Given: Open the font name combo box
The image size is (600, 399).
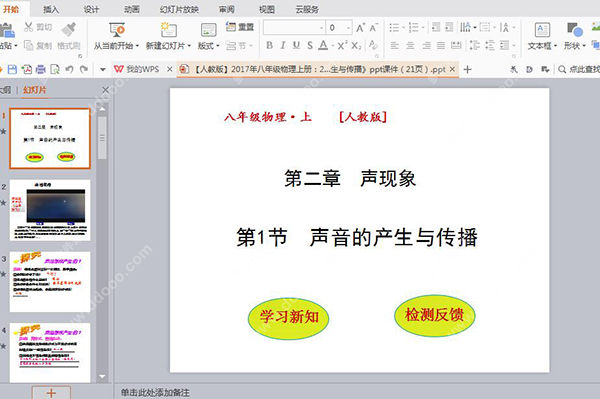Looking at the screenshot, I should 294,28.
